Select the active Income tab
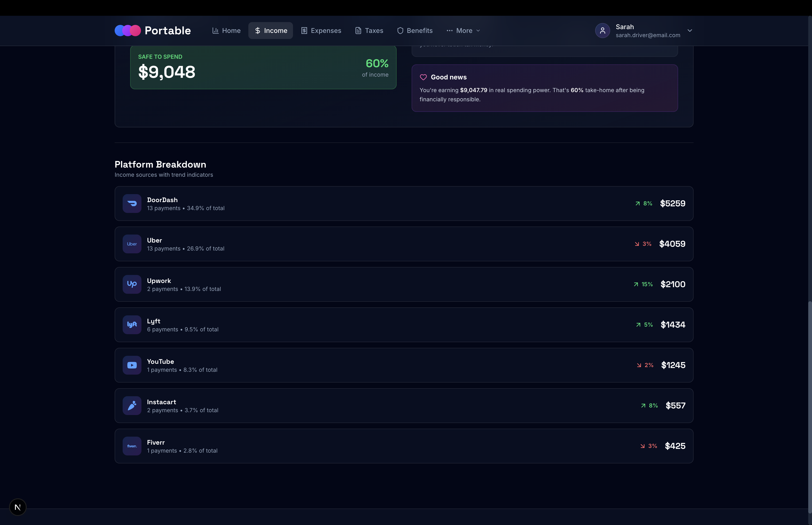 271,31
